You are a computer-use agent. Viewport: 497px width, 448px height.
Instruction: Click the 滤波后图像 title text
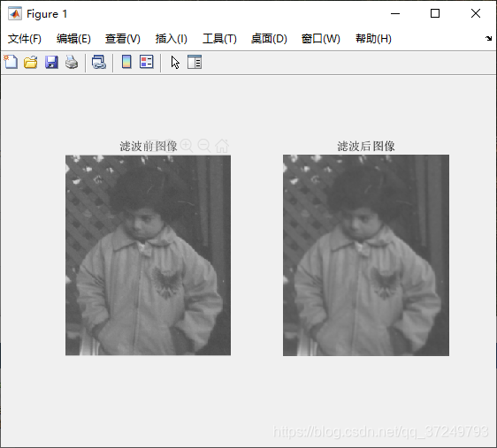pos(366,146)
